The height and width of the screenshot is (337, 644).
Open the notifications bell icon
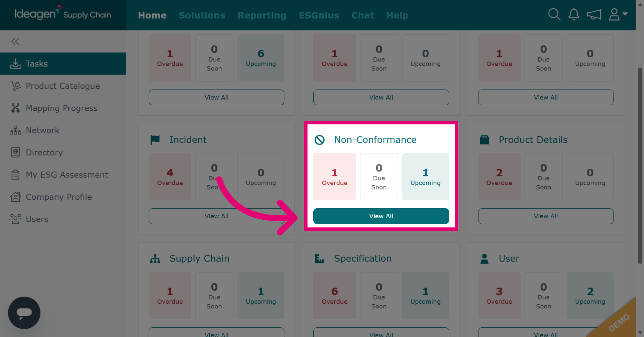[x=574, y=14]
